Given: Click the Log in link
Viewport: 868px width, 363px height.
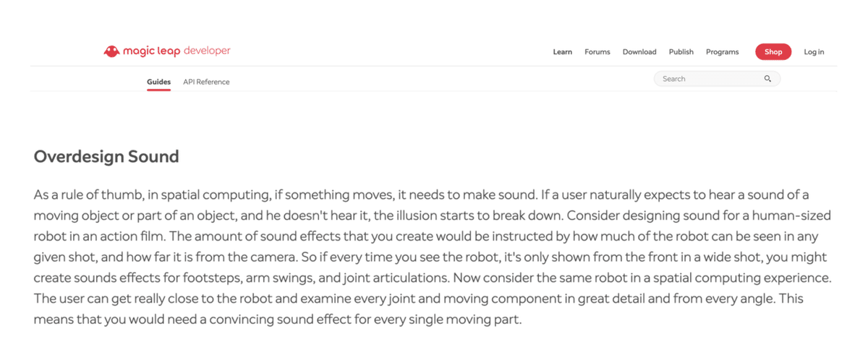Looking at the screenshot, I should click(x=814, y=52).
